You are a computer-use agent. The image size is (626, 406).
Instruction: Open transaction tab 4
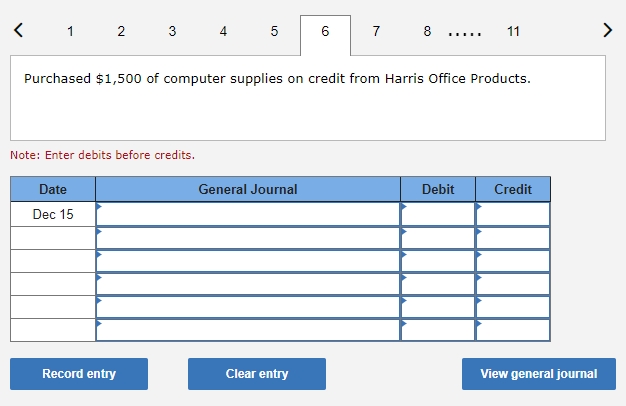click(223, 31)
